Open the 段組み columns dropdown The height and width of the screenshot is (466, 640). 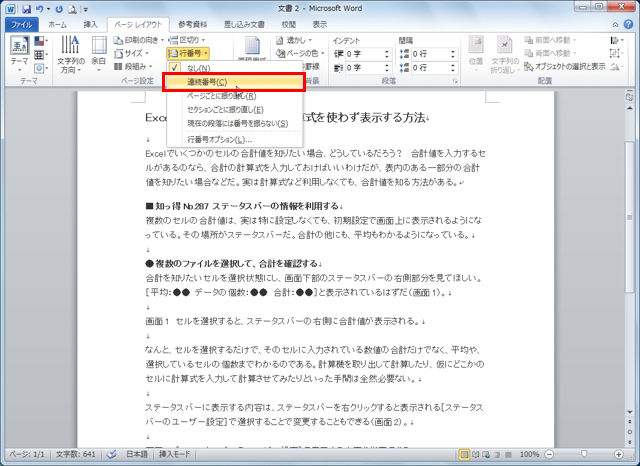(133, 66)
